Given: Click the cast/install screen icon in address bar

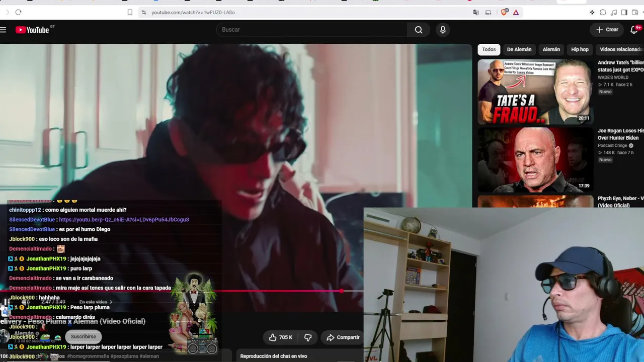Looking at the screenshot, I should [488, 12].
